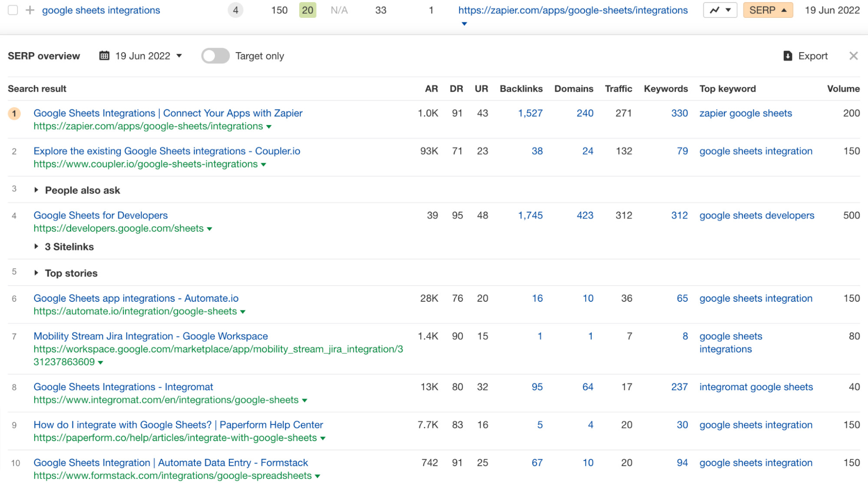
Task: Click the google sheets integrations keyword at top
Action: [101, 10]
